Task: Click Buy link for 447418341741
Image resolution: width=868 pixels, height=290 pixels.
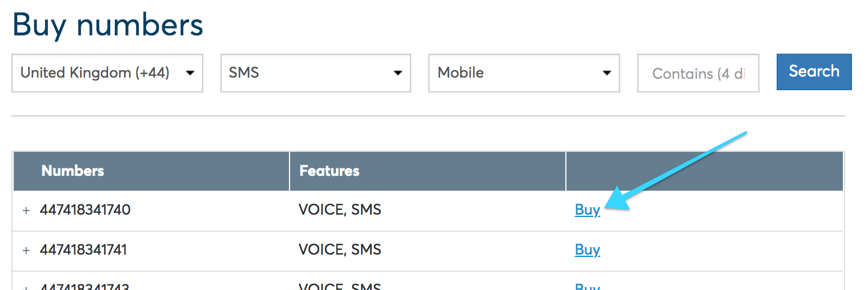Action: (x=587, y=250)
